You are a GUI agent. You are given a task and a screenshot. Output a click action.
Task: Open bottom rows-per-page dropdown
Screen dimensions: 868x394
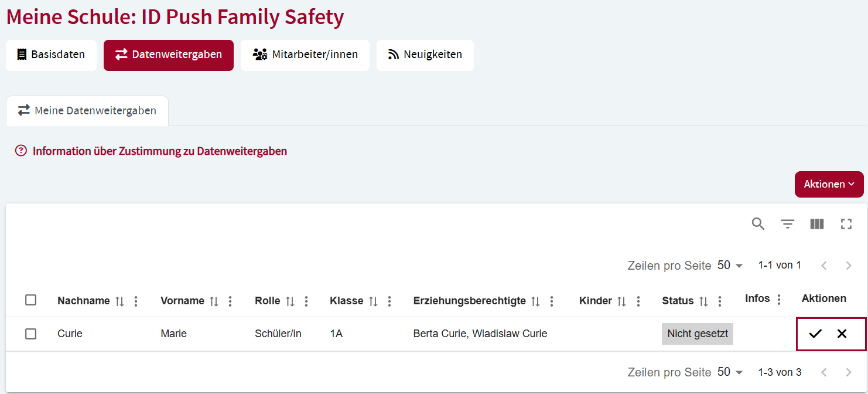(x=730, y=372)
